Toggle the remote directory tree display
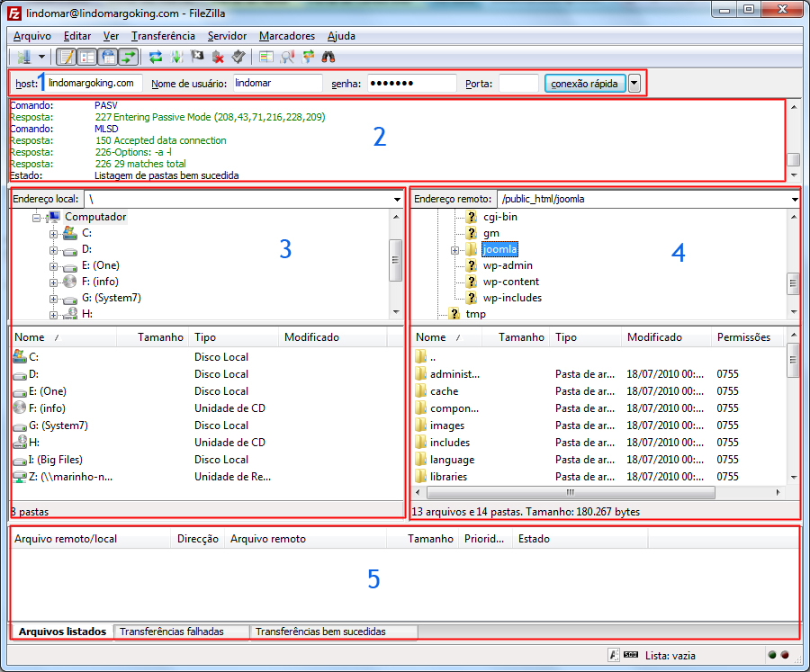 (x=108, y=57)
